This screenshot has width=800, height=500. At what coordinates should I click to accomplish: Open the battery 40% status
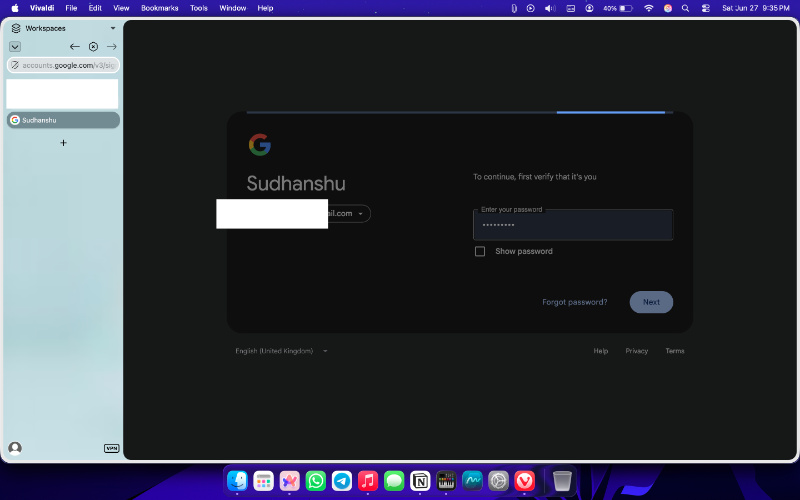618,8
